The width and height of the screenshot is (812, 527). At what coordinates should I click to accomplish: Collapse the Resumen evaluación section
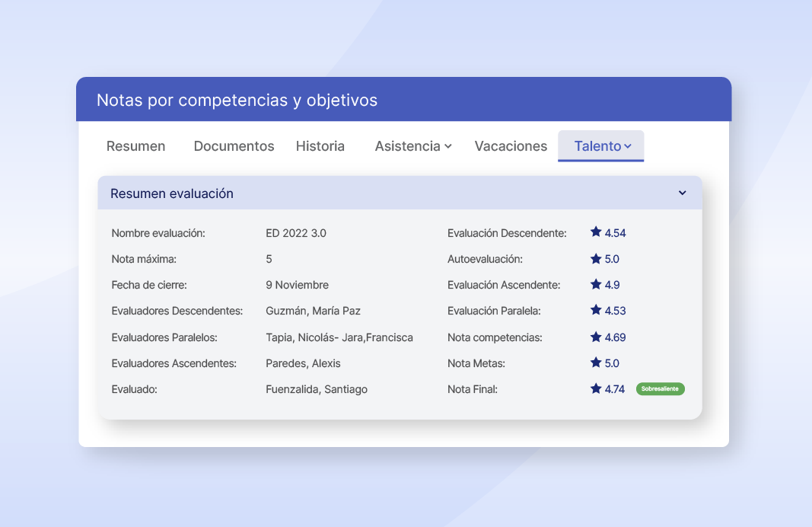click(x=682, y=193)
